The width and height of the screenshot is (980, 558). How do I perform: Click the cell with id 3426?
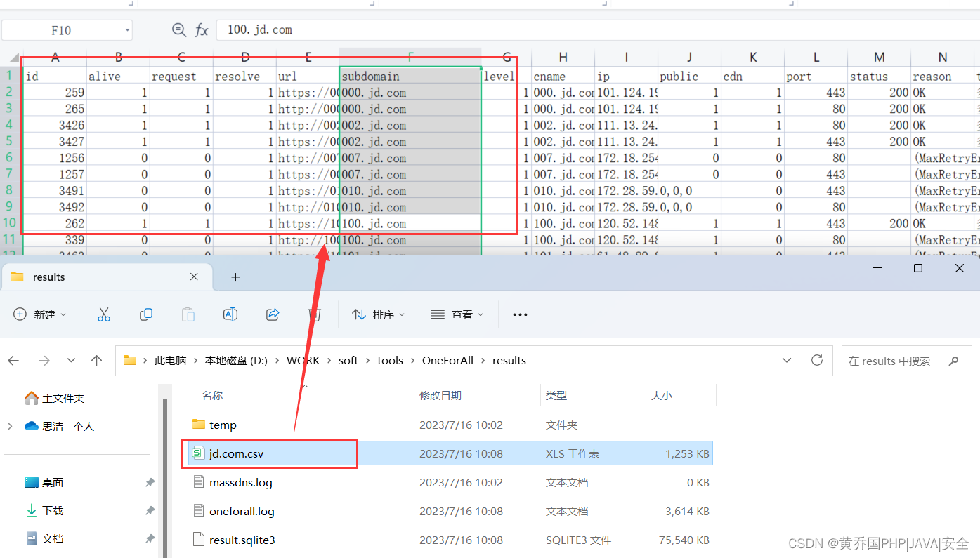click(55, 125)
